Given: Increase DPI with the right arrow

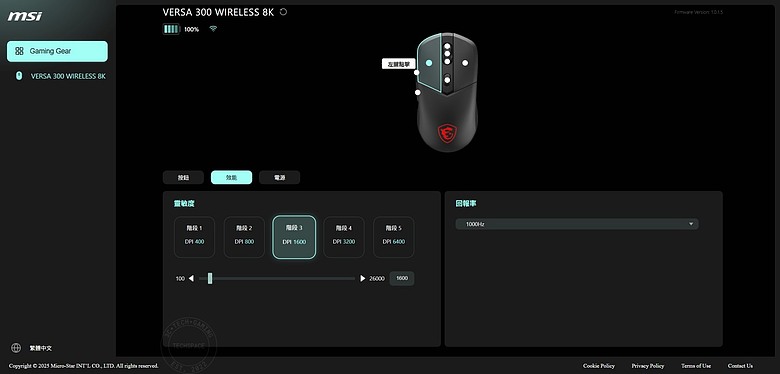Looking at the screenshot, I should pos(363,279).
